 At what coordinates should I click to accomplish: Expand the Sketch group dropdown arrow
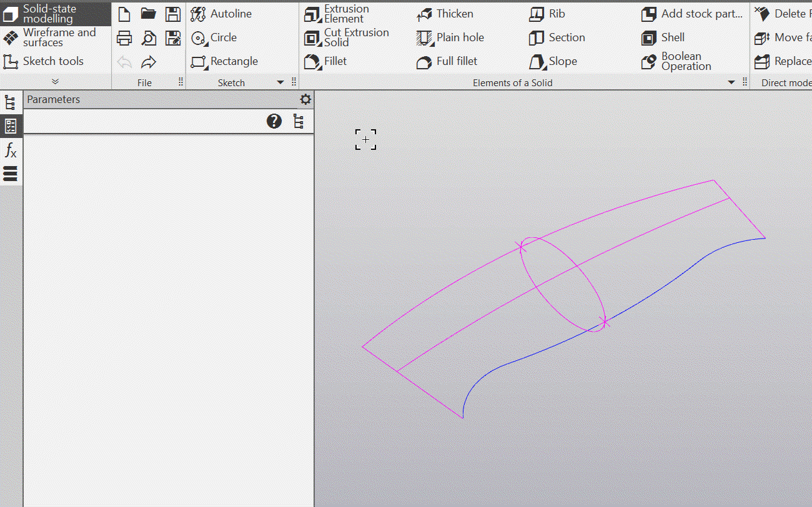click(280, 82)
